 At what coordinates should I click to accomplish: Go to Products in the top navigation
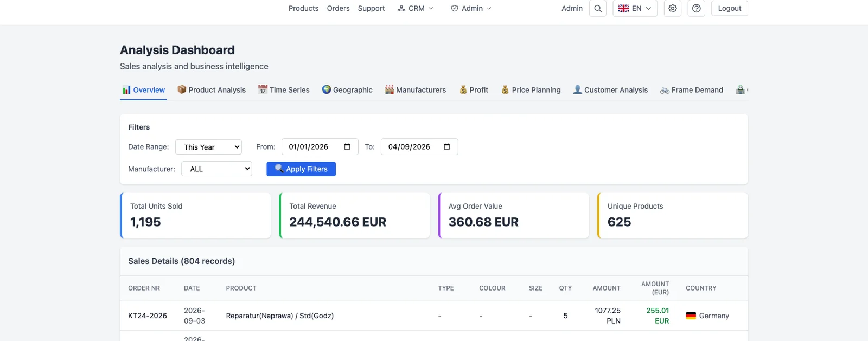coord(303,9)
